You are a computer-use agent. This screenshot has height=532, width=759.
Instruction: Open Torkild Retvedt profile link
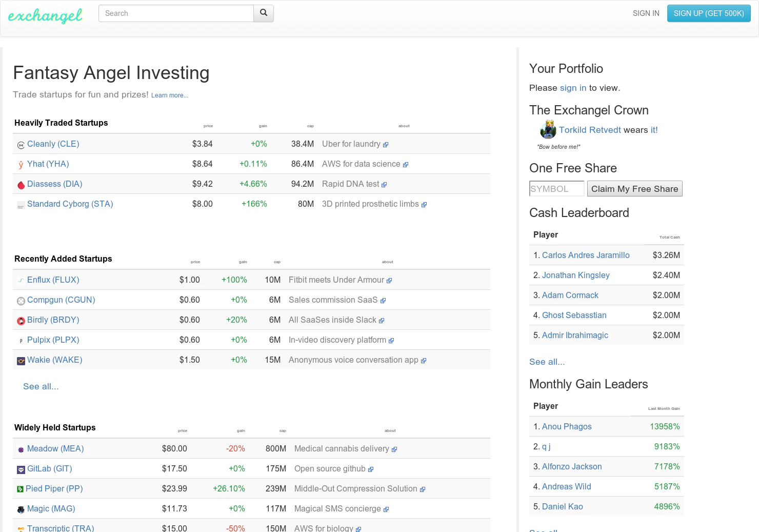click(590, 130)
